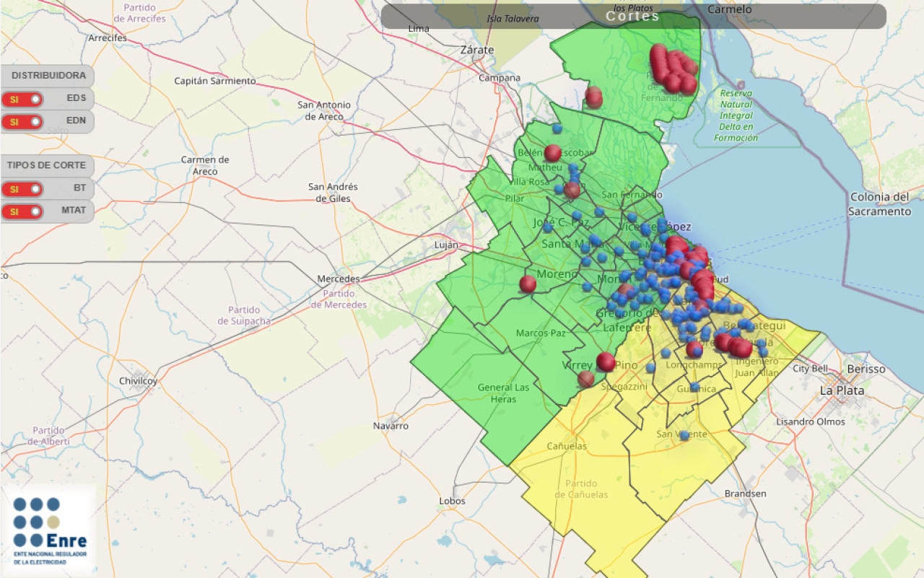Viewport: 924px width, 578px height.
Task: Click the blue marker at San Vicente
Action: [684, 435]
